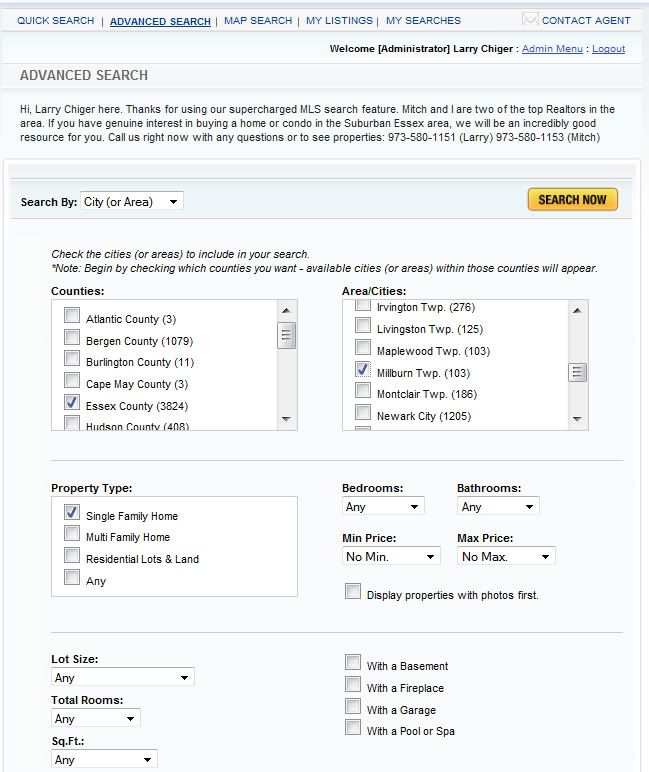This screenshot has width=649, height=772.
Task: Open My Searches
Action: pyautogui.click(x=423, y=21)
